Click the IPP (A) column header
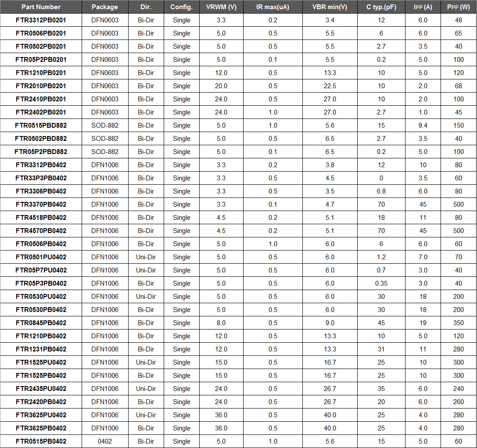477x448 pixels. click(x=423, y=7)
